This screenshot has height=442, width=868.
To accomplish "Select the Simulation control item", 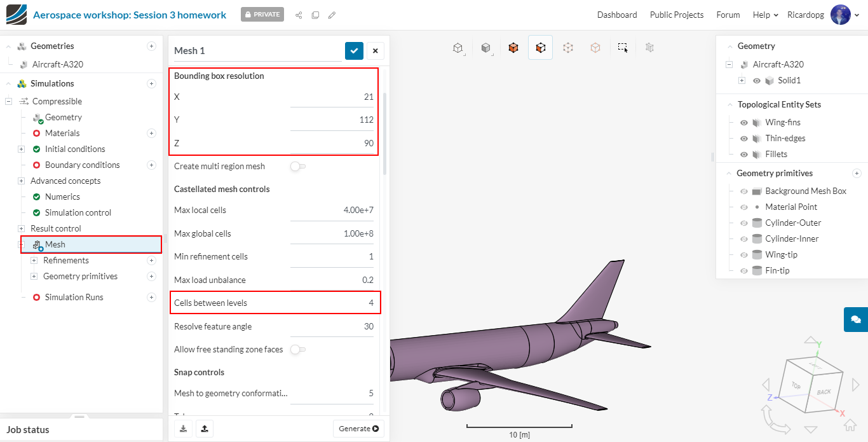I will click(x=78, y=212).
